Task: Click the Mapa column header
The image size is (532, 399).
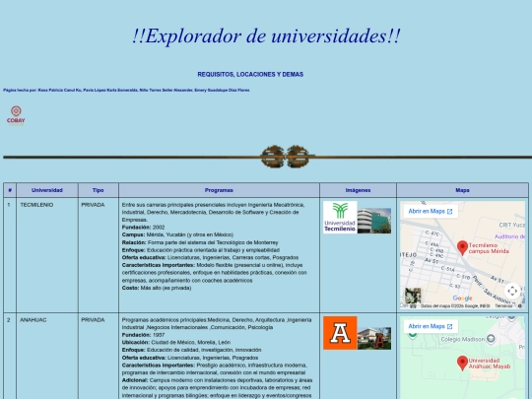Action: coord(462,190)
